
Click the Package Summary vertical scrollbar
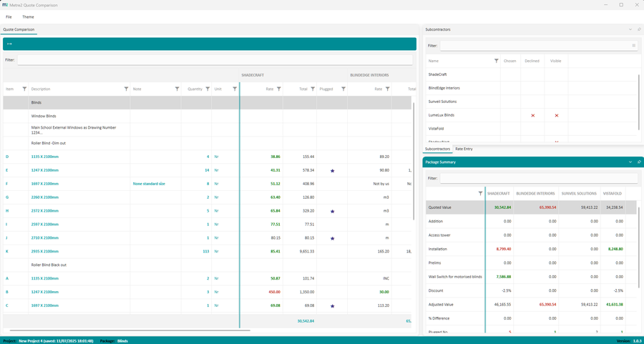639,246
